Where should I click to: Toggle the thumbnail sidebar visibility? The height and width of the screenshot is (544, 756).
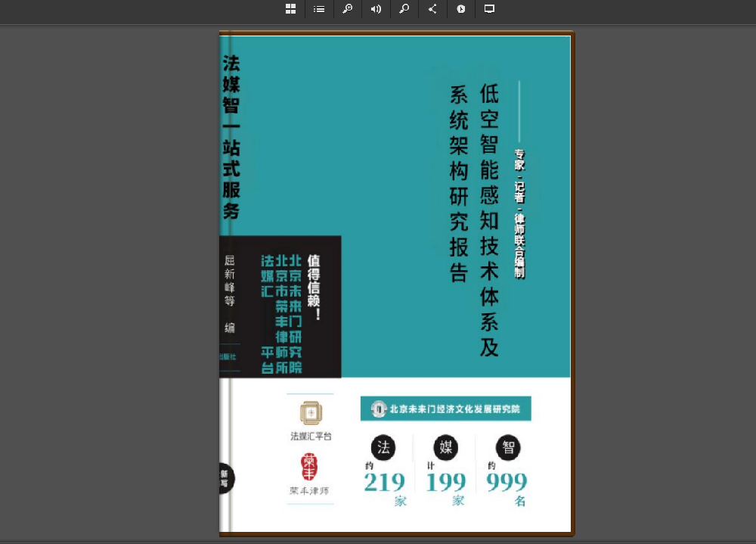coord(290,9)
